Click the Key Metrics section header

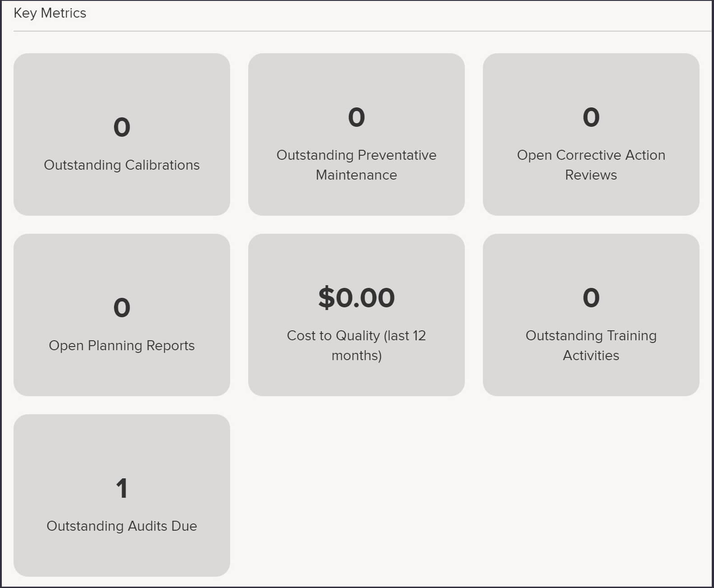pyautogui.click(x=50, y=13)
